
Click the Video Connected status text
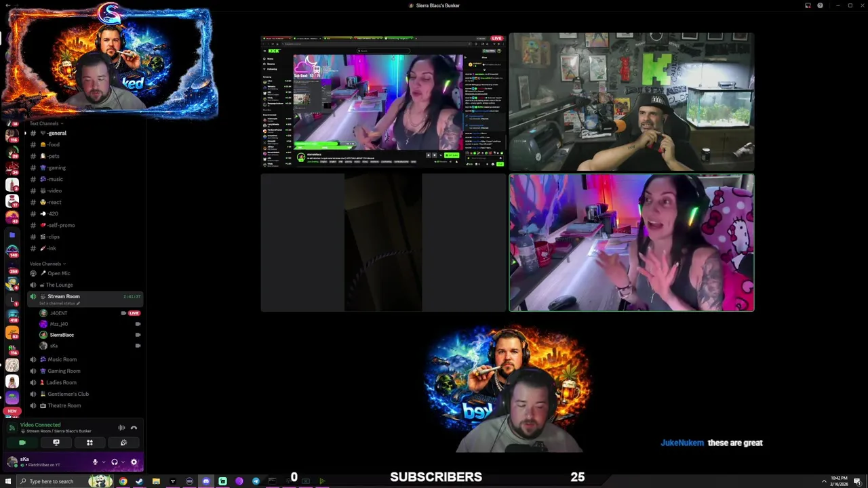click(40, 425)
